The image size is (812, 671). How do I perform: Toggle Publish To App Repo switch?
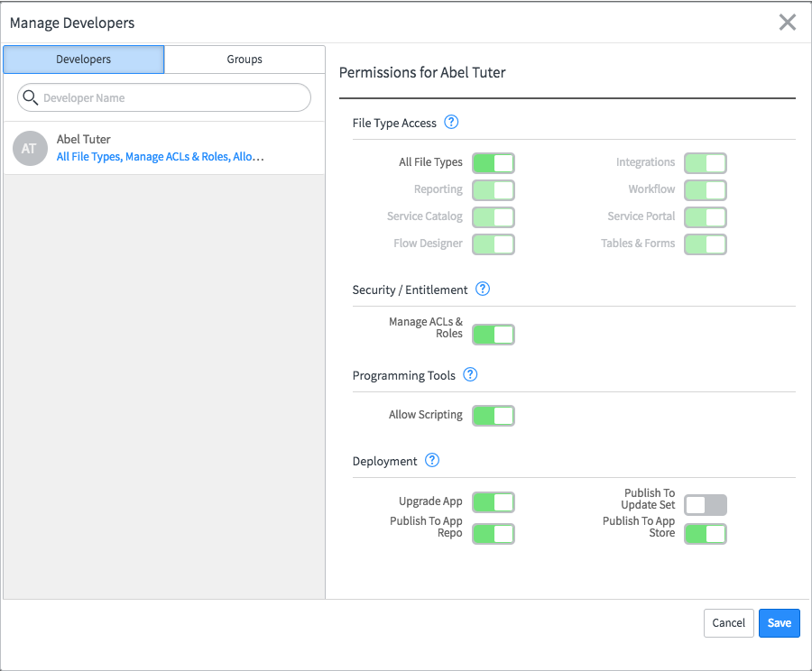coord(494,534)
